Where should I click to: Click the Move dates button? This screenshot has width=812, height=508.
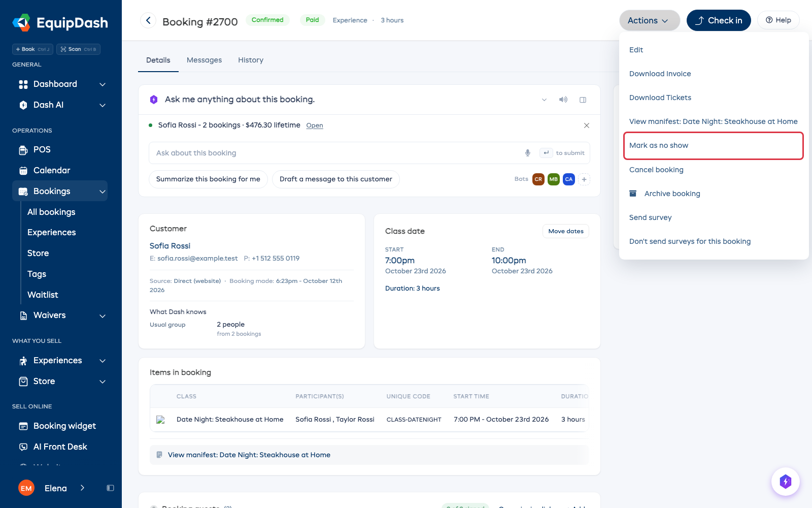[x=566, y=231]
